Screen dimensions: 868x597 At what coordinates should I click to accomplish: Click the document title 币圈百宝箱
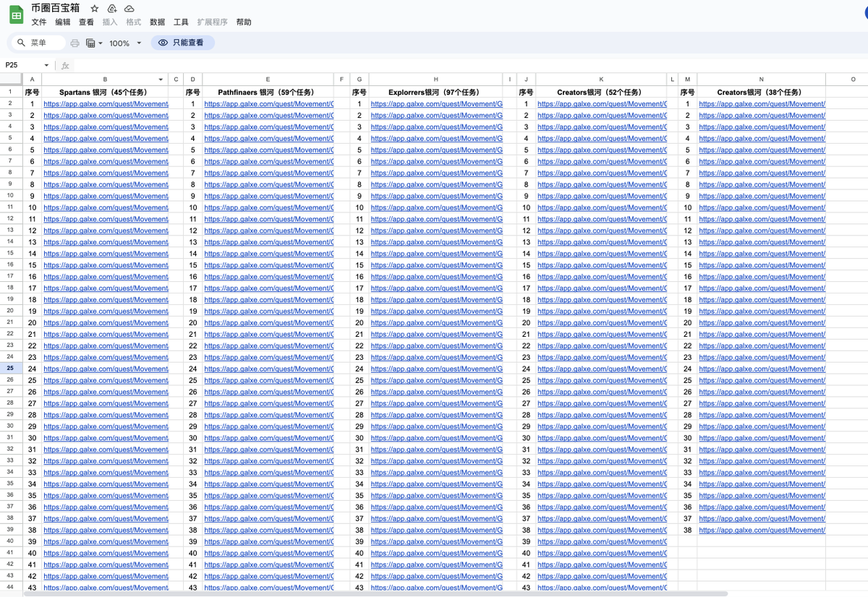[x=56, y=8]
